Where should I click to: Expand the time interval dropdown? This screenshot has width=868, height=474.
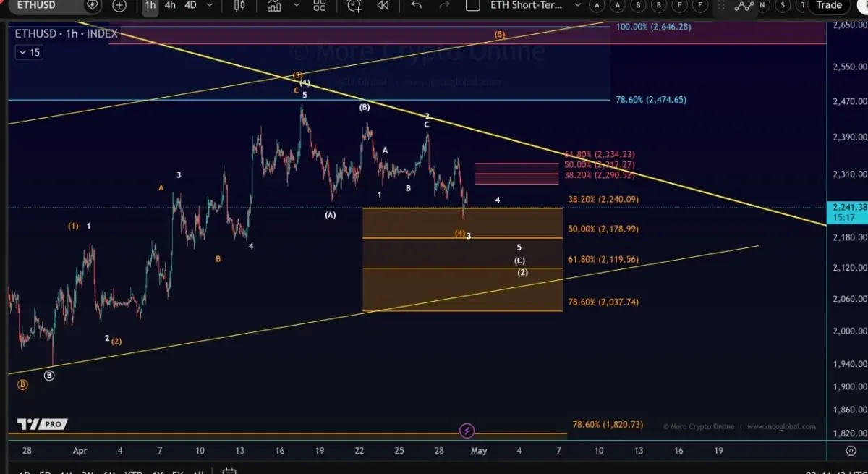click(x=210, y=5)
